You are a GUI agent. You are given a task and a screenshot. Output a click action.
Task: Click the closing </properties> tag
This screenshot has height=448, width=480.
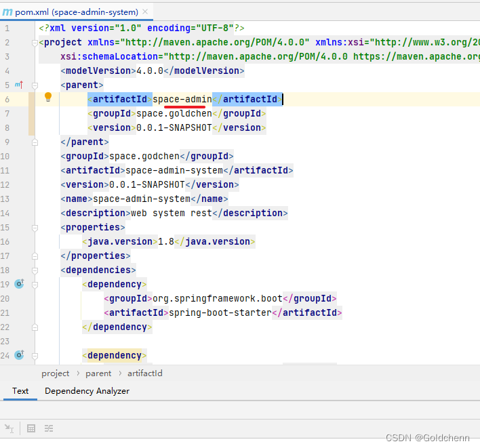(96, 256)
